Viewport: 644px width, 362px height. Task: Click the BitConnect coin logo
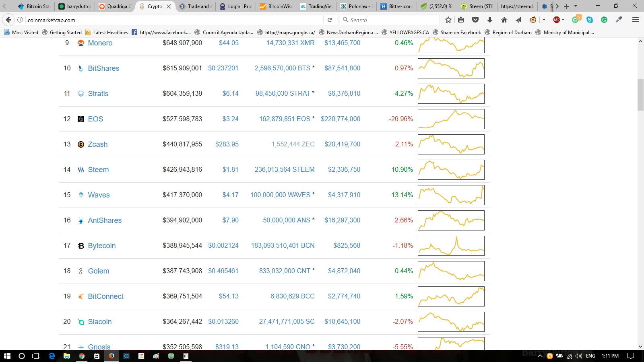pos(81,296)
